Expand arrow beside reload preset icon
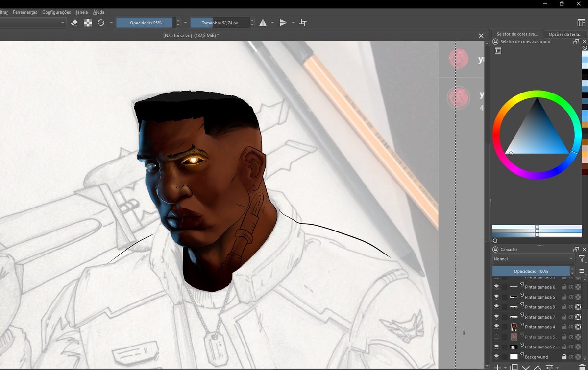 tap(111, 23)
